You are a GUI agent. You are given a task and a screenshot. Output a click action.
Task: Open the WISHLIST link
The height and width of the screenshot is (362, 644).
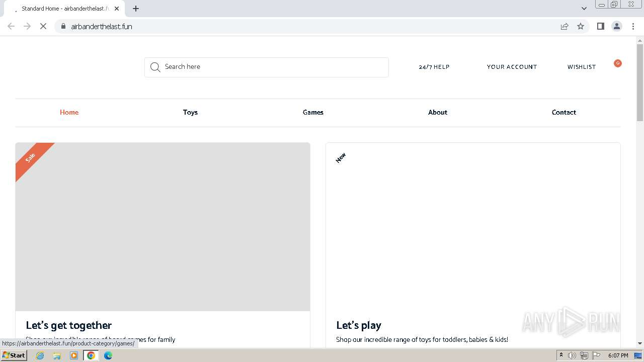[x=582, y=67]
